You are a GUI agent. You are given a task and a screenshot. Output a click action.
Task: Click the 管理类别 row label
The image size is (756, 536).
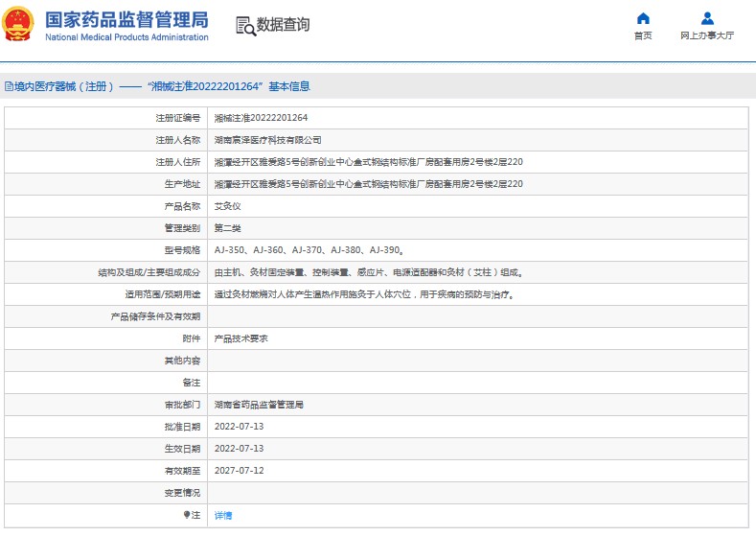pos(182,228)
